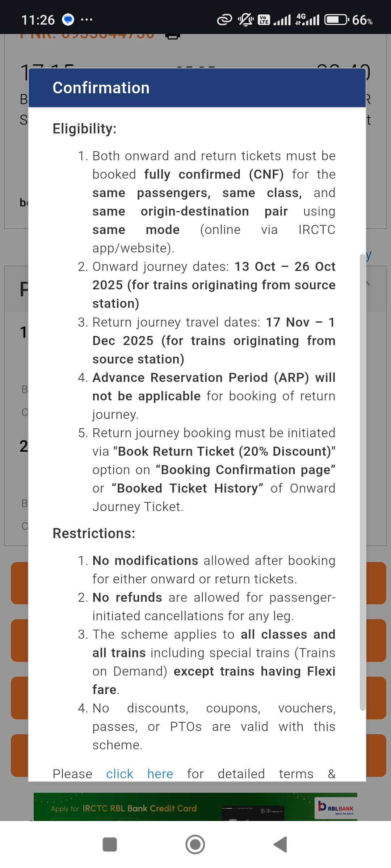Tap the three-dot more notifications indicator
This screenshot has width=391, height=868.
click(87, 20)
